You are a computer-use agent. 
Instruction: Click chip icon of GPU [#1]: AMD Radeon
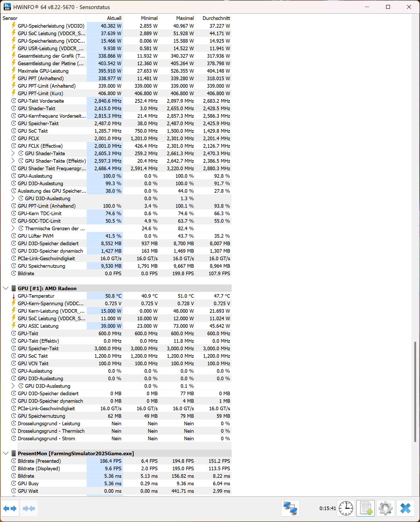(14, 288)
